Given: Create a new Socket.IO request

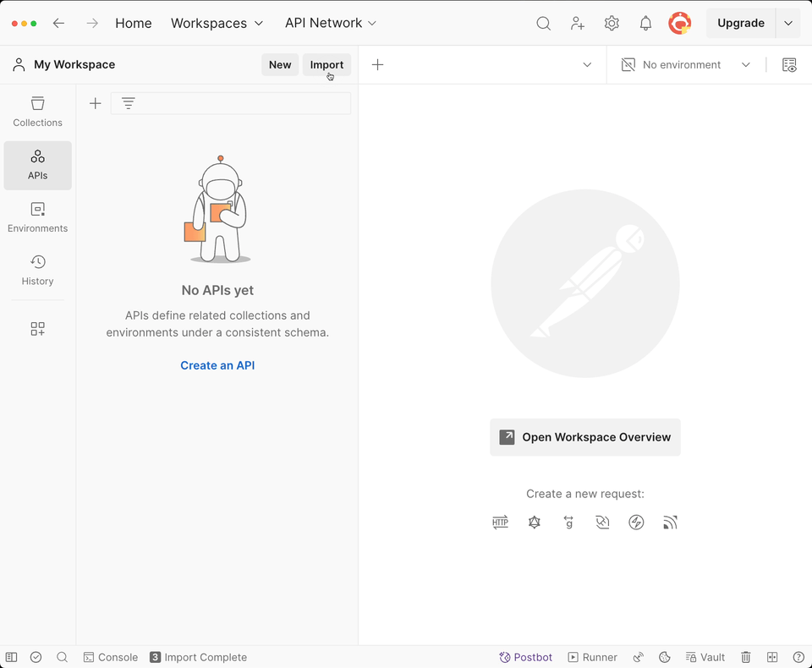Looking at the screenshot, I should [x=636, y=523].
